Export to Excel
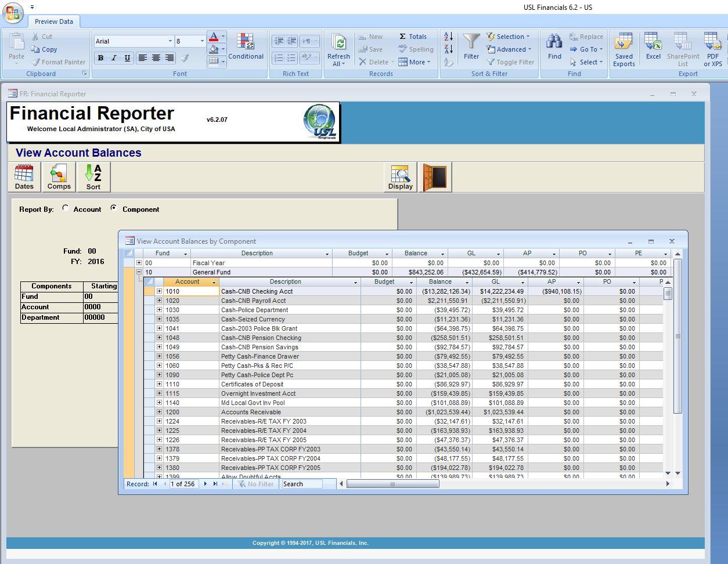The height and width of the screenshot is (564, 728). 653,47
